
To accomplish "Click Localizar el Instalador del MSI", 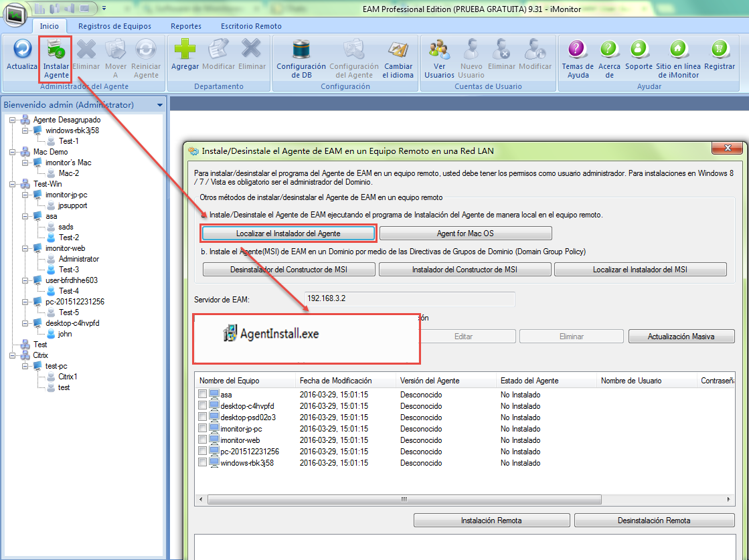I will pyautogui.click(x=641, y=270).
